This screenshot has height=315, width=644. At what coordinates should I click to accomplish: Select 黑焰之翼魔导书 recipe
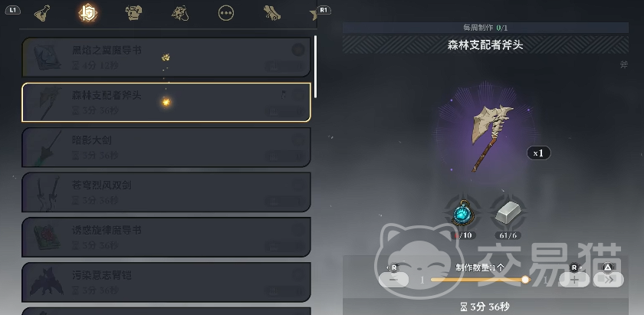pyautogui.click(x=166, y=57)
